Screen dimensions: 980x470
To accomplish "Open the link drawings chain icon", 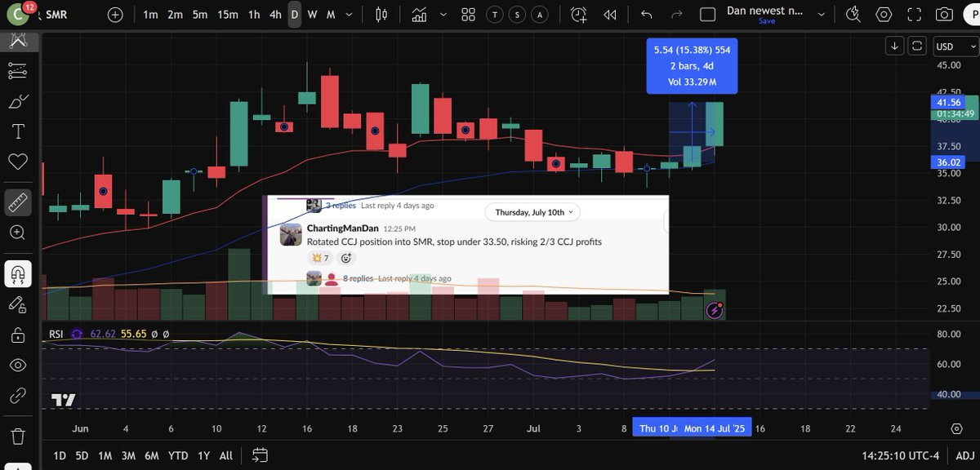I will (18, 396).
